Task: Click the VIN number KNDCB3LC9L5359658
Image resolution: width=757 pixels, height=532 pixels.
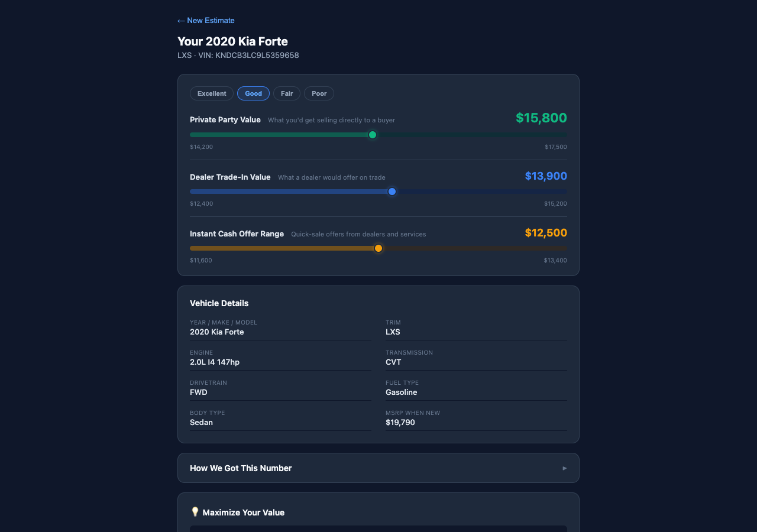Action: tap(257, 55)
